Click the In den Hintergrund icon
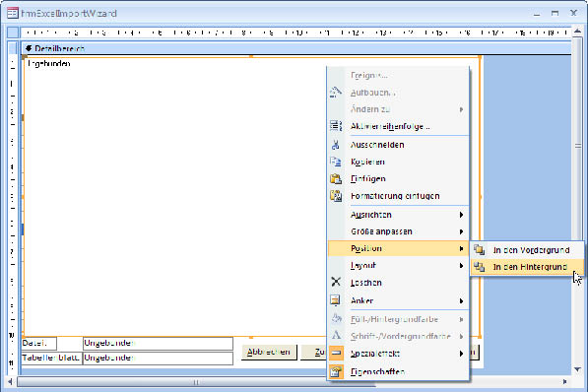Viewport: 588px width, 392px height. [480, 267]
